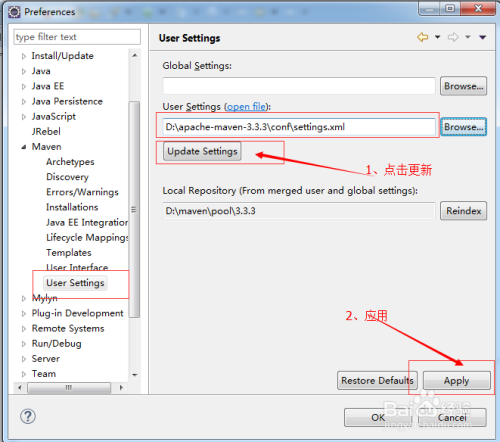Open the Installations preferences page

pos(72,207)
